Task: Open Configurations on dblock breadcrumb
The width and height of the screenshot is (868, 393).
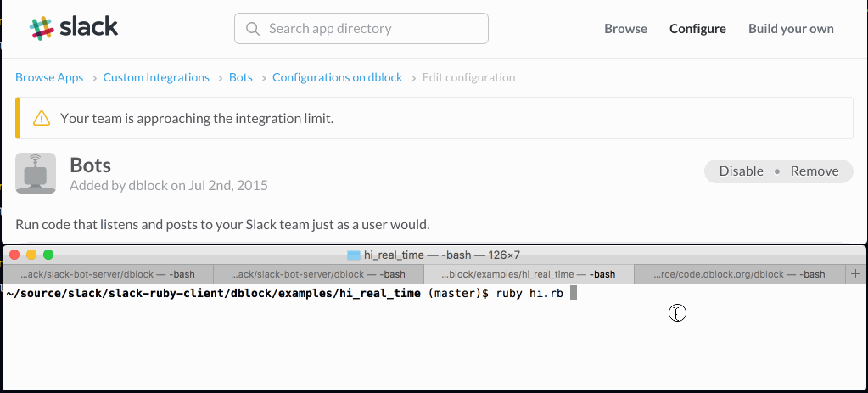Action: coord(337,77)
